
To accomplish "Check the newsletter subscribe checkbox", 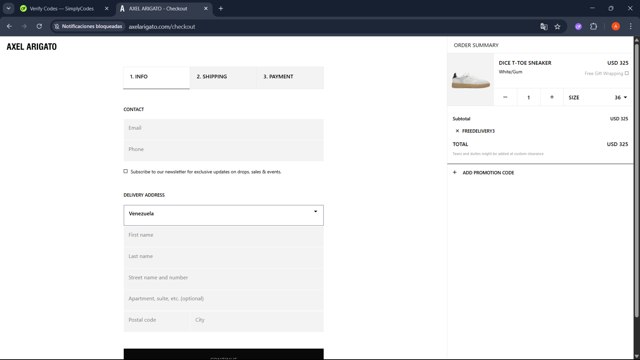I will pos(126,171).
